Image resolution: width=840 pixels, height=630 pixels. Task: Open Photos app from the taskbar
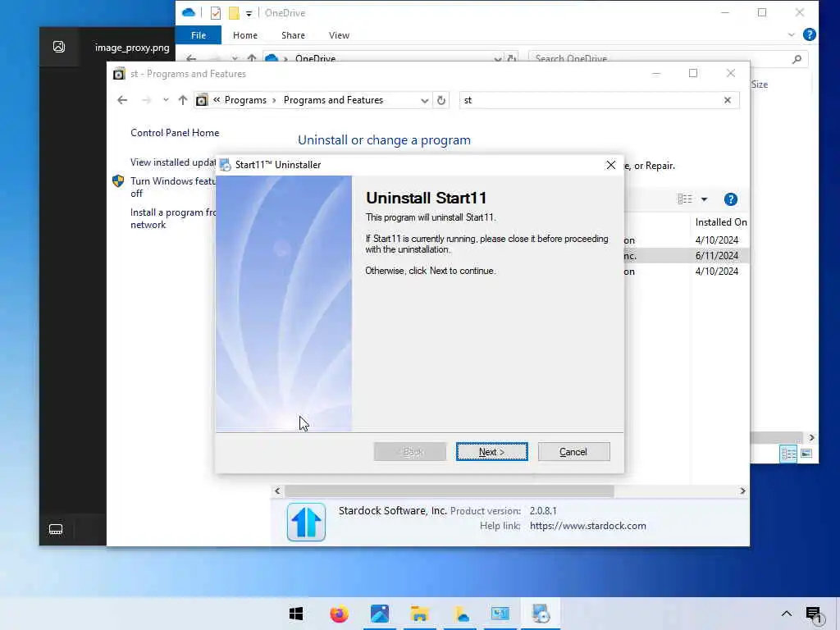click(x=379, y=614)
